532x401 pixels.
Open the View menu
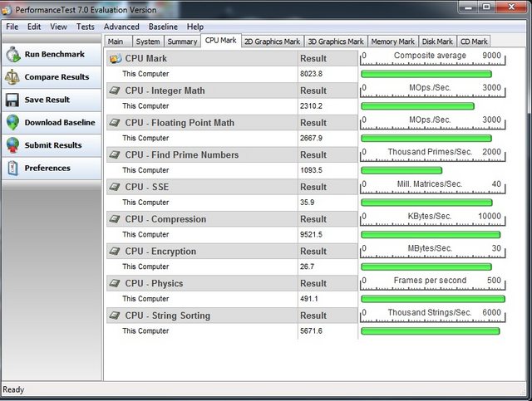[x=58, y=27]
